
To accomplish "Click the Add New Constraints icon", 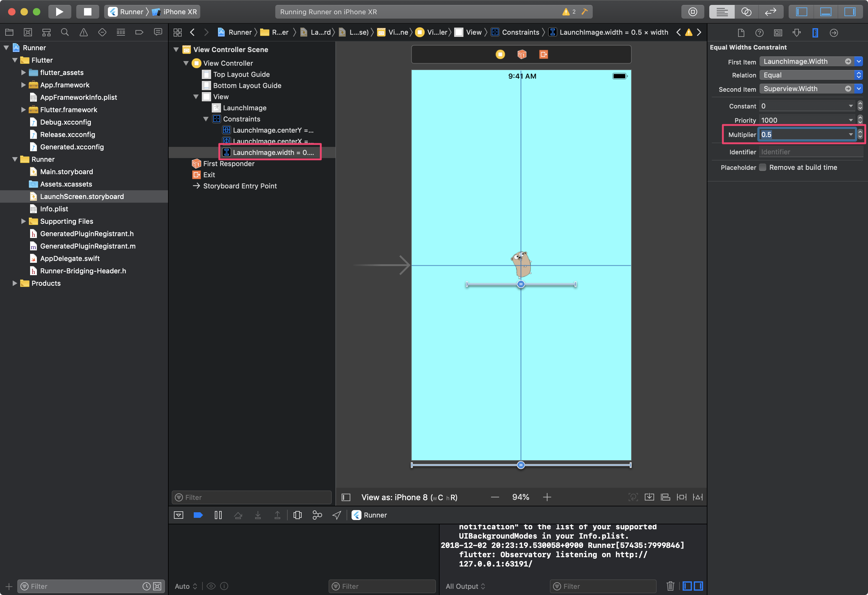I will 681,497.
